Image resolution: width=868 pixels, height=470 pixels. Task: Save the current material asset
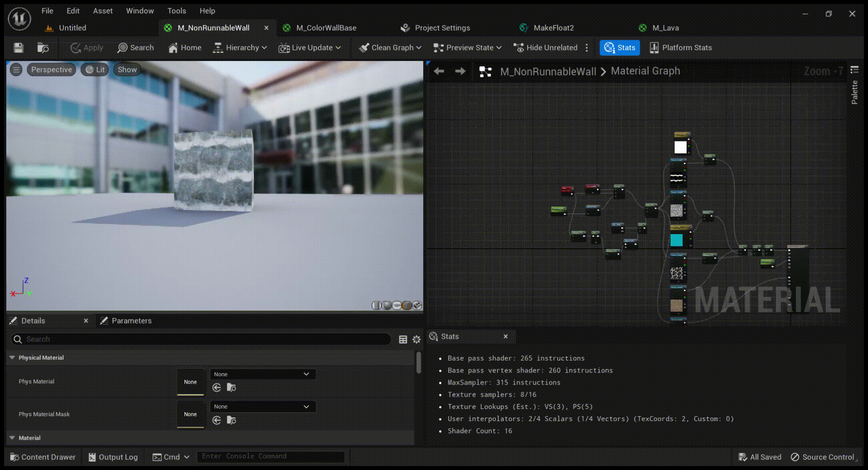(18, 48)
